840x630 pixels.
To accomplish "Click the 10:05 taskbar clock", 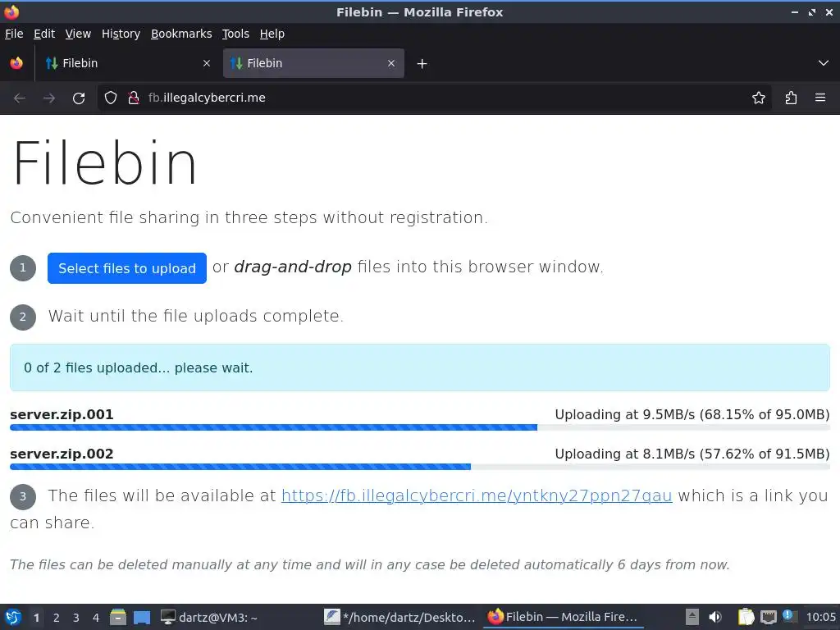I will (821, 617).
